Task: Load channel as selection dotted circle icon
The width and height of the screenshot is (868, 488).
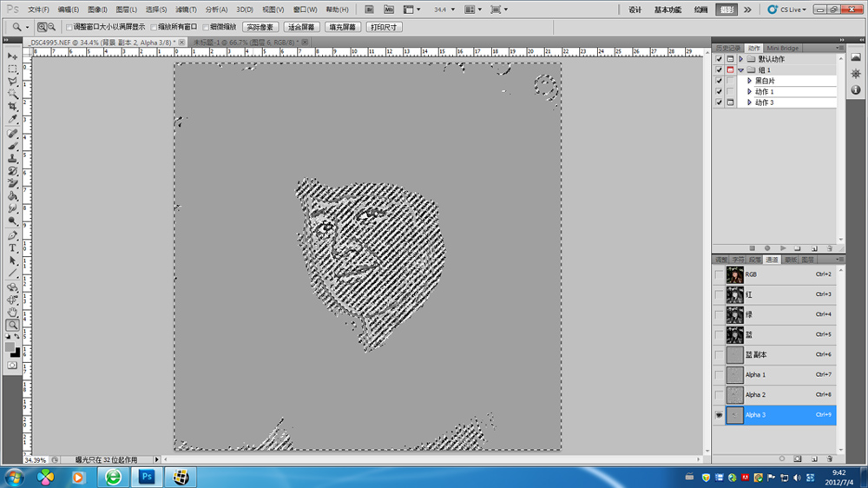Action: (x=780, y=458)
